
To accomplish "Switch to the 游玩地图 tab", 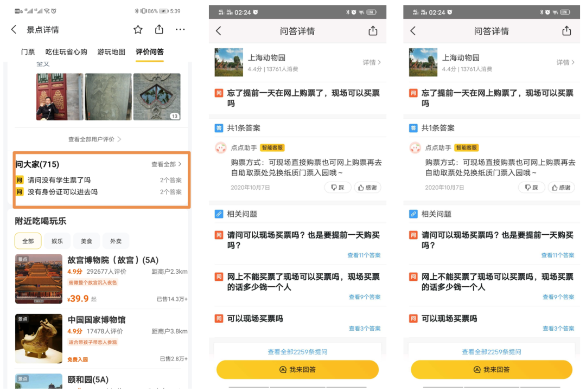I will (111, 52).
